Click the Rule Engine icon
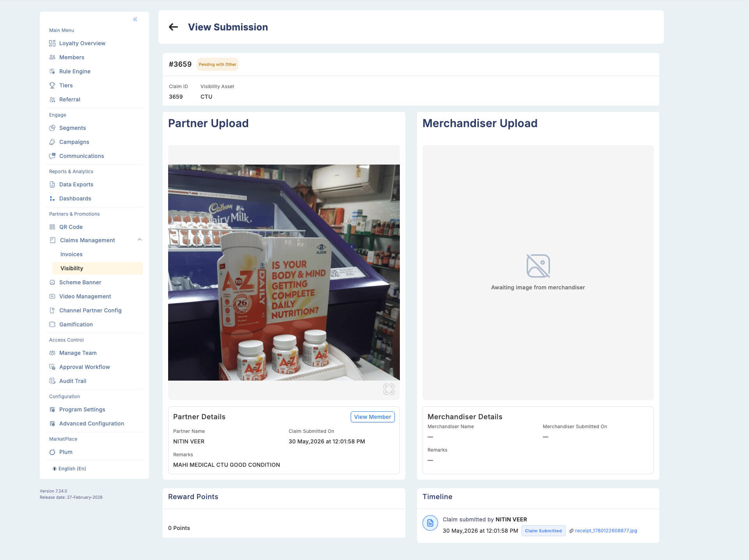This screenshot has width=749, height=560. (52, 71)
